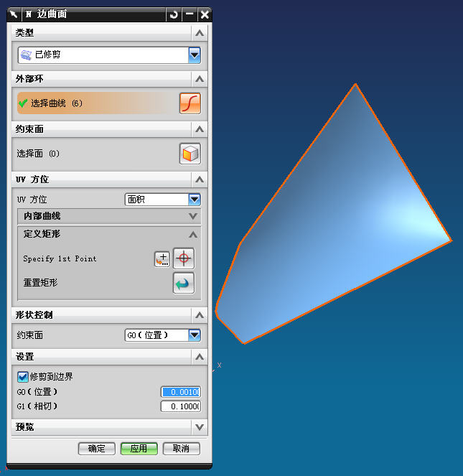Image resolution: width=463 pixels, height=476 pixels.
Task: Open the 已修剪 type dropdown
Action: (195, 55)
